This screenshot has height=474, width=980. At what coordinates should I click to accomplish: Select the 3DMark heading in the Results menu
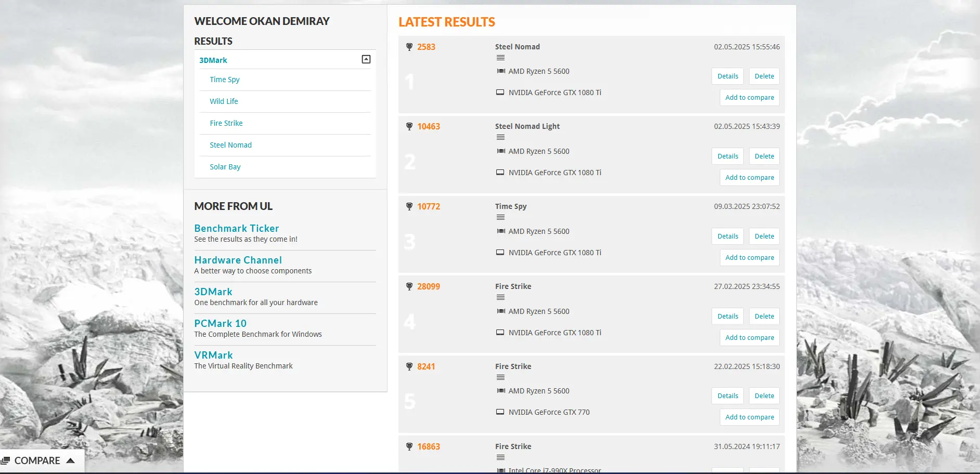(213, 60)
